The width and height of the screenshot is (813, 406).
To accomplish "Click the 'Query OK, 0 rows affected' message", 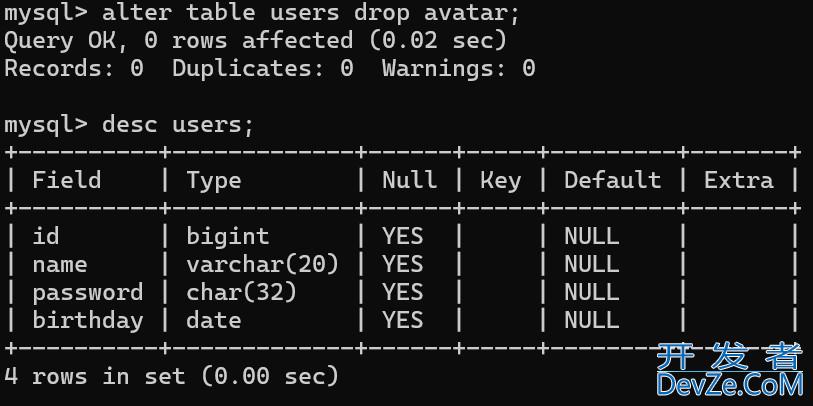I will point(178,41).
